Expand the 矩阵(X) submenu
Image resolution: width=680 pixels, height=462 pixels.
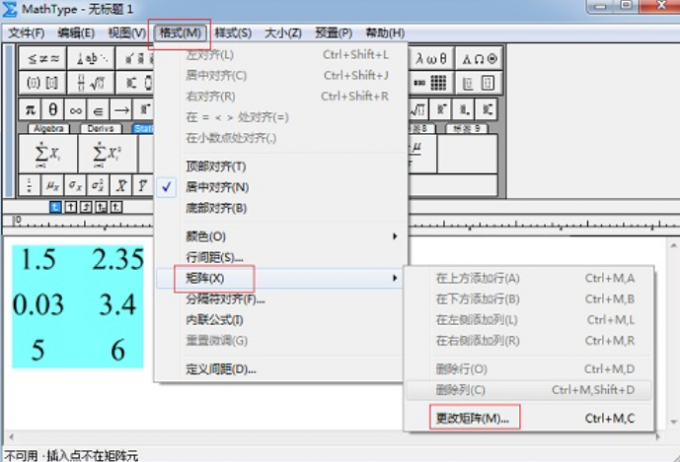pyautogui.click(x=281, y=278)
